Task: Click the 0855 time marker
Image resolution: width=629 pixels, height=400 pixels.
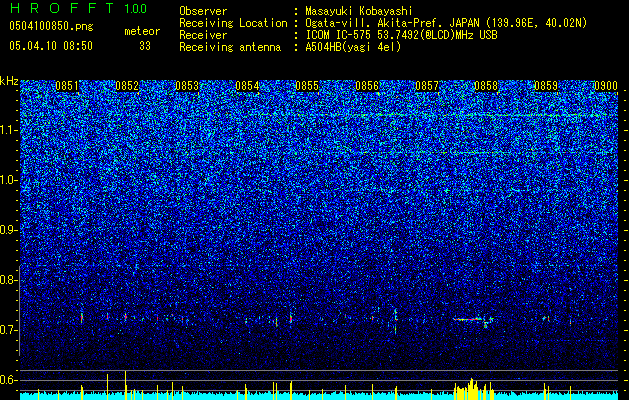Action: pyautogui.click(x=307, y=86)
